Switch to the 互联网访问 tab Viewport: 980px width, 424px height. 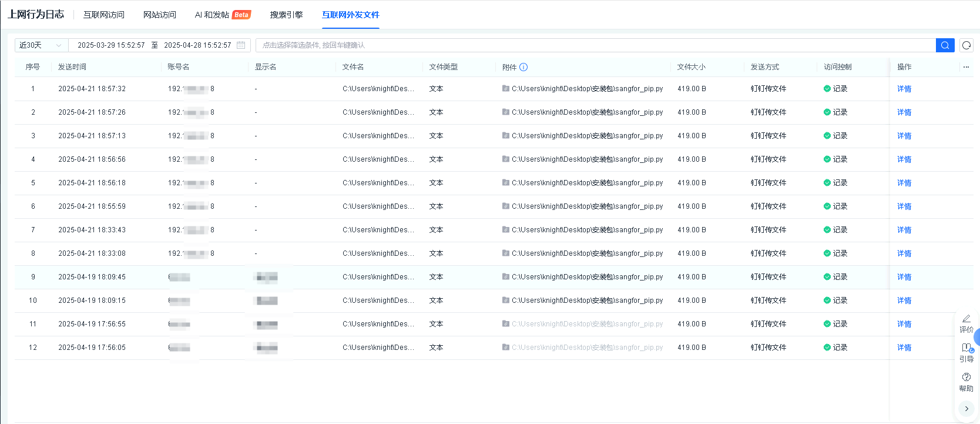(x=104, y=15)
